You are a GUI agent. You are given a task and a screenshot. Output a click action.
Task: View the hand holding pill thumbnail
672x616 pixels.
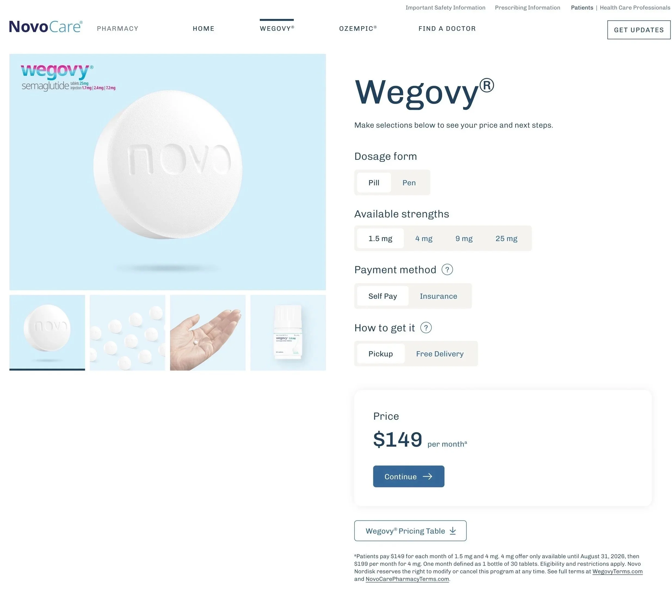tap(208, 333)
